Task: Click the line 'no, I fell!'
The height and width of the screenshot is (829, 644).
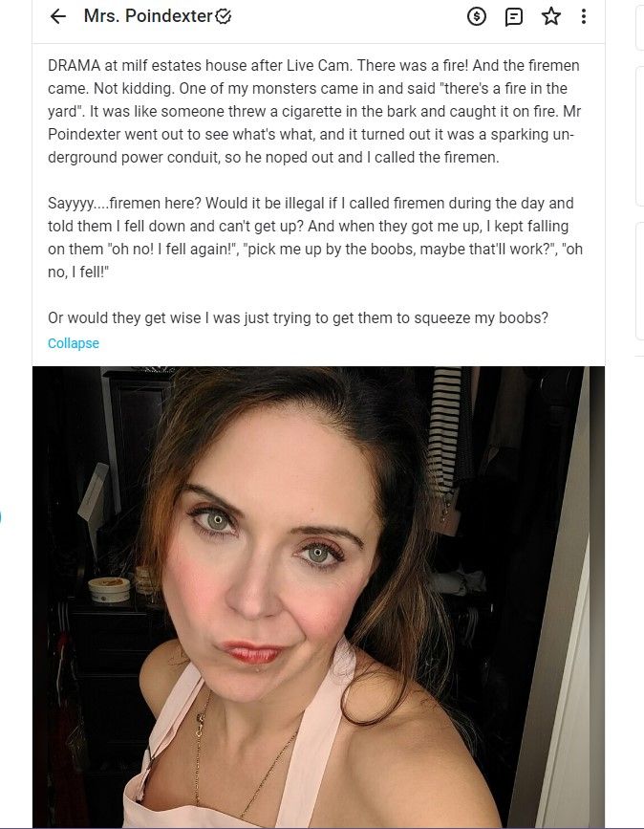Action: (x=78, y=273)
